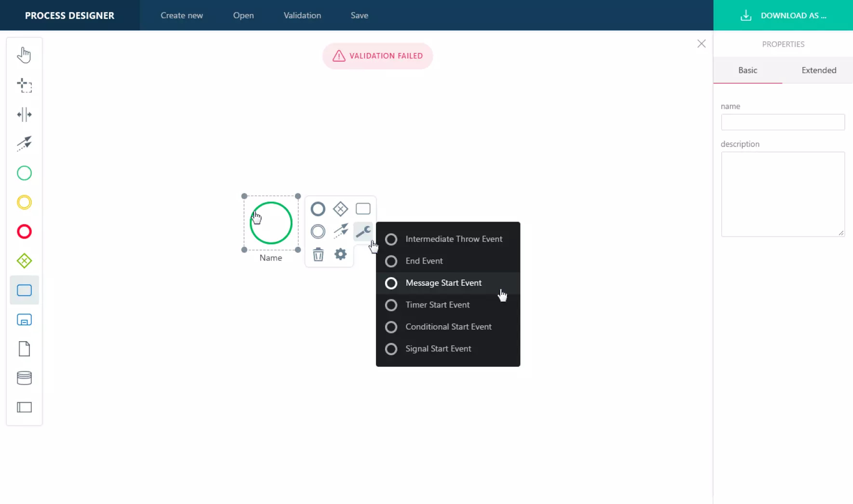Create a red end event from palette
The height and width of the screenshot is (504, 853).
click(x=24, y=232)
